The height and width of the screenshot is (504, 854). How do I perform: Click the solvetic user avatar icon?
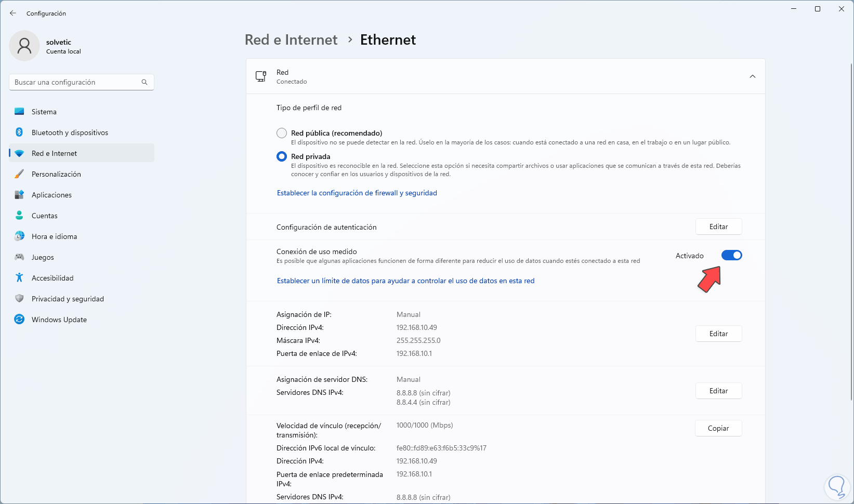pyautogui.click(x=24, y=46)
